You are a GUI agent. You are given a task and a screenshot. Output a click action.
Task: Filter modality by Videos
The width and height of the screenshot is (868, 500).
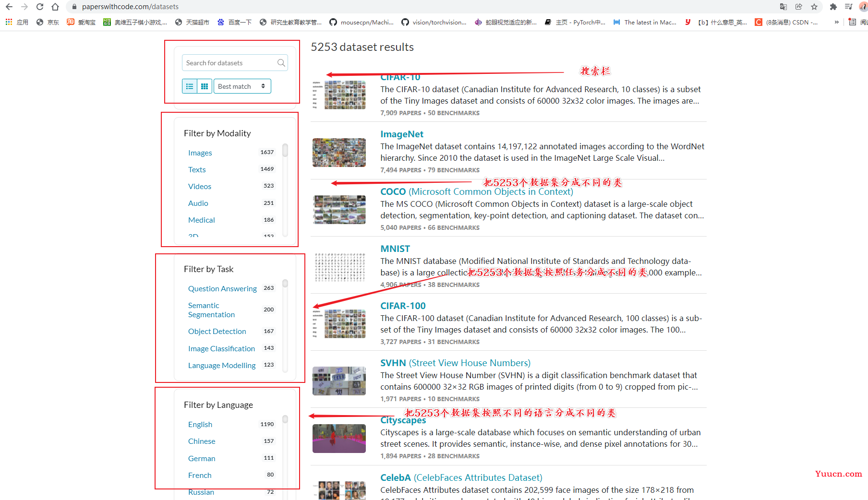[x=200, y=186]
